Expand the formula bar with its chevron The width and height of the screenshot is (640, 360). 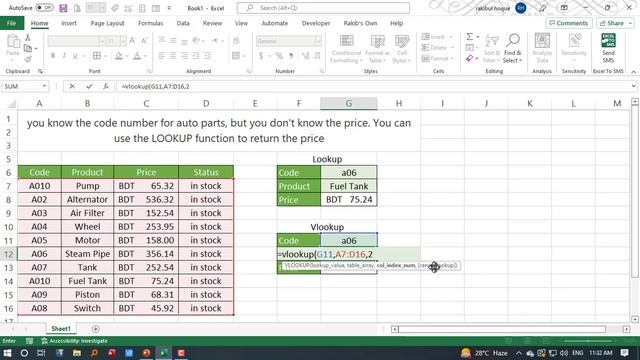(x=633, y=86)
